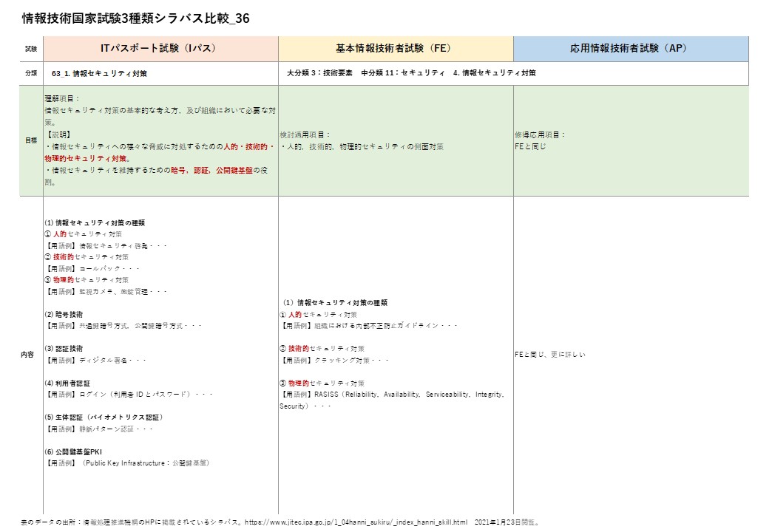Click the 分類 row label cell
This screenshot has height=532, width=769.
tap(30, 73)
